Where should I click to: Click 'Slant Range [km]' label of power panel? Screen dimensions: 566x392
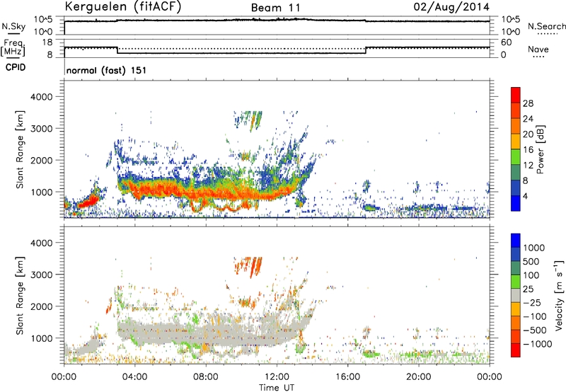point(20,149)
